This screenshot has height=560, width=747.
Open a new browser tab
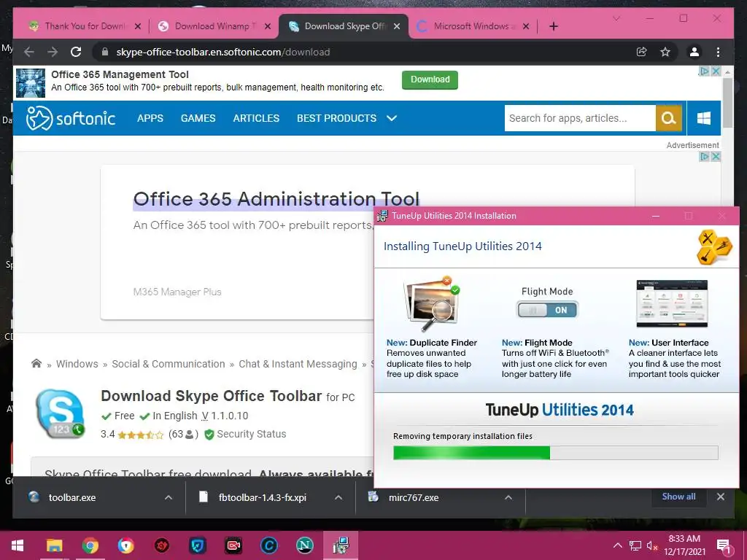click(x=553, y=26)
